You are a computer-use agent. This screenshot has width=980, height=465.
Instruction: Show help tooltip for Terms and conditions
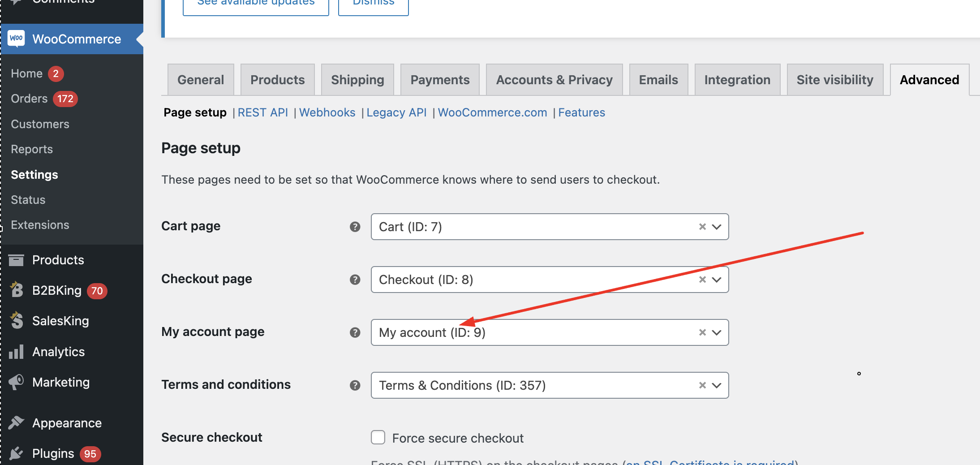point(355,385)
